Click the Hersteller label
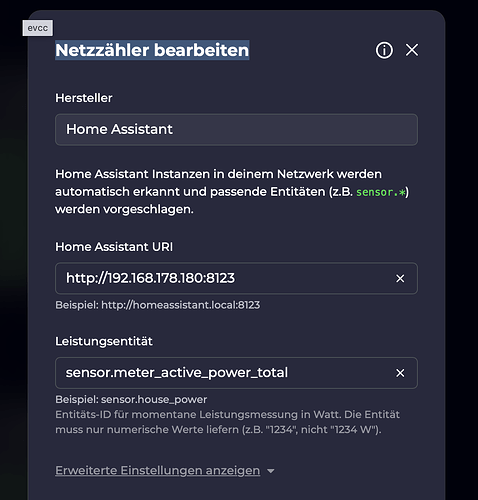 point(84,98)
